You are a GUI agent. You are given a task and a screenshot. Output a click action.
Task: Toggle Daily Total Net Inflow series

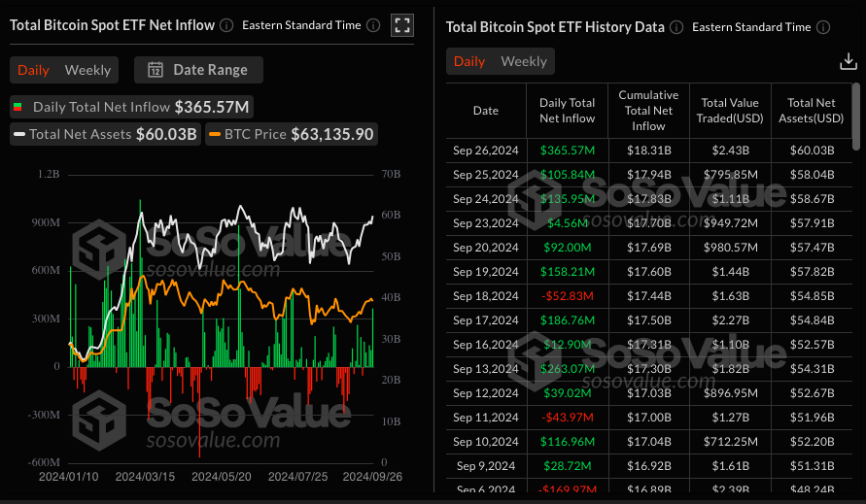click(x=130, y=107)
